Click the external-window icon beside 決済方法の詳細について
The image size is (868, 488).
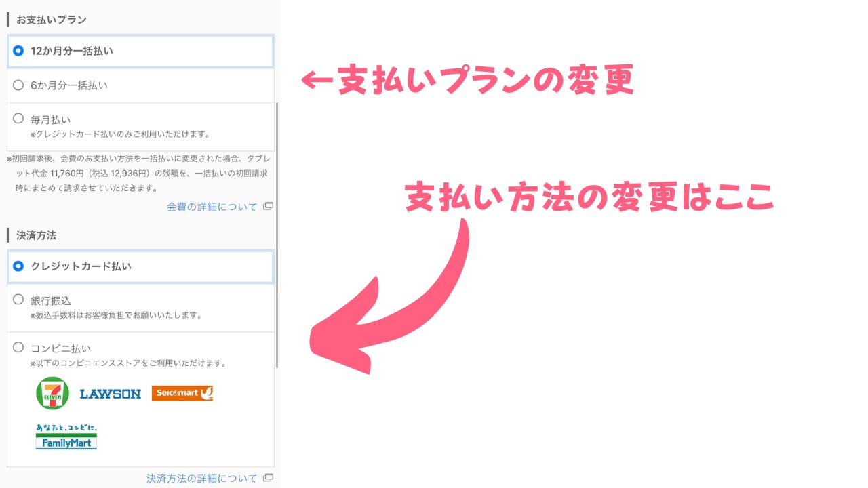[x=268, y=478]
